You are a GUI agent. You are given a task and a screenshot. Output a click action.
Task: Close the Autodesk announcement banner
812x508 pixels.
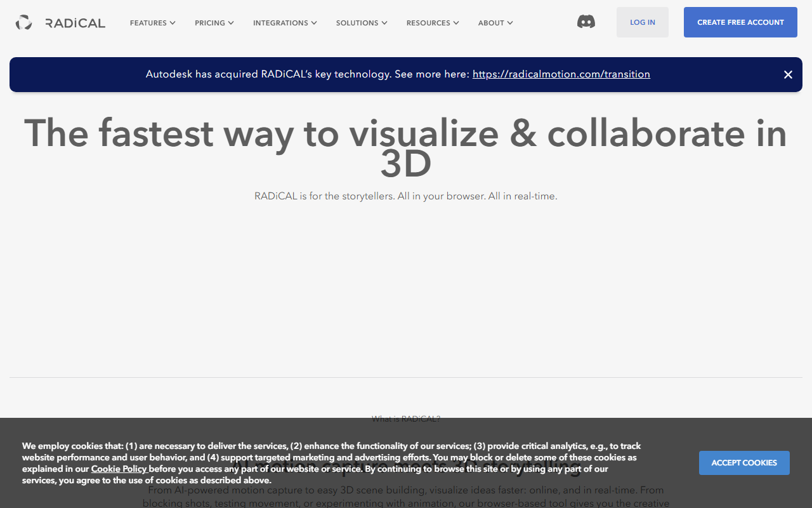point(788,74)
